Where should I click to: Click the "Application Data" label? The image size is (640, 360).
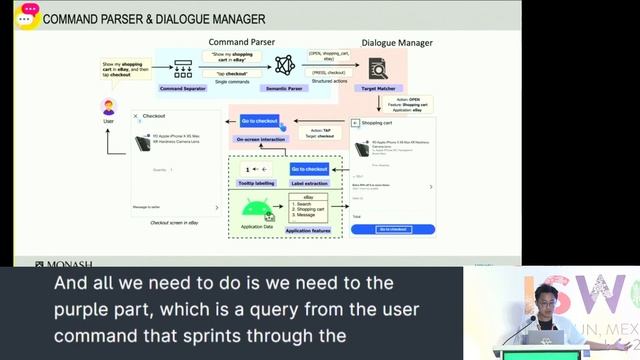[x=257, y=227]
